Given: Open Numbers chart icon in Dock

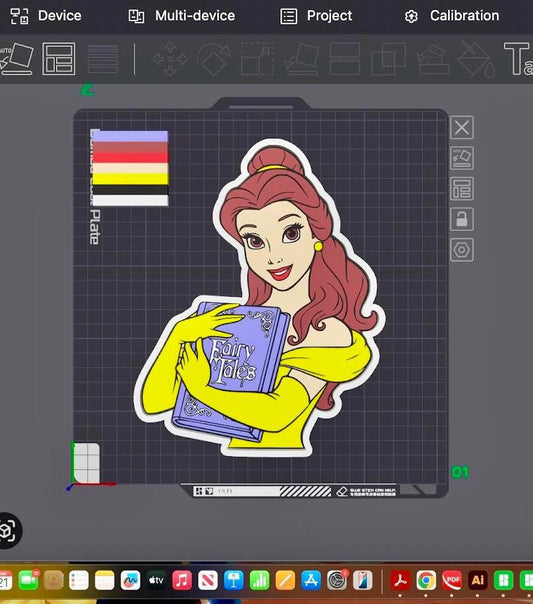Looking at the screenshot, I should pos(260,580).
